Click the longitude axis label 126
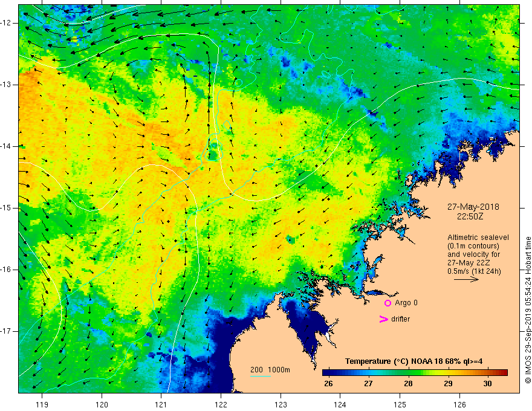 coord(459,404)
